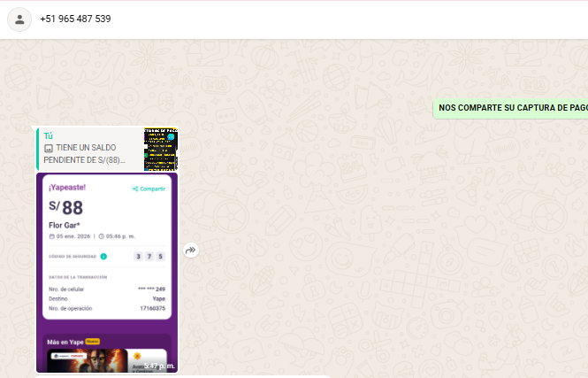Screen dimensions: 588x378
Task: Click the 'Nuevo' badge in Yape banner
Action: (93, 341)
